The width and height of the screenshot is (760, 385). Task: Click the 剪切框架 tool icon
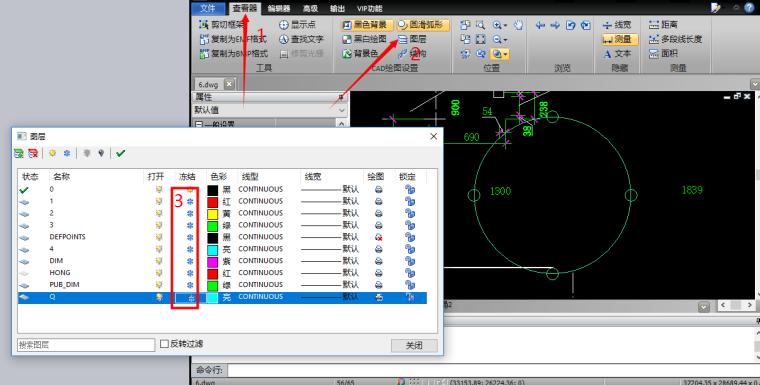(x=204, y=24)
